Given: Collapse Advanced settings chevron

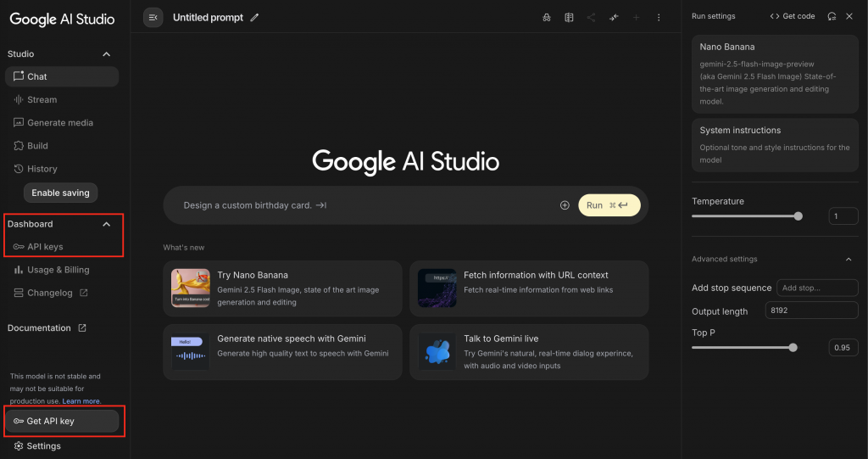Looking at the screenshot, I should (x=849, y=260).
